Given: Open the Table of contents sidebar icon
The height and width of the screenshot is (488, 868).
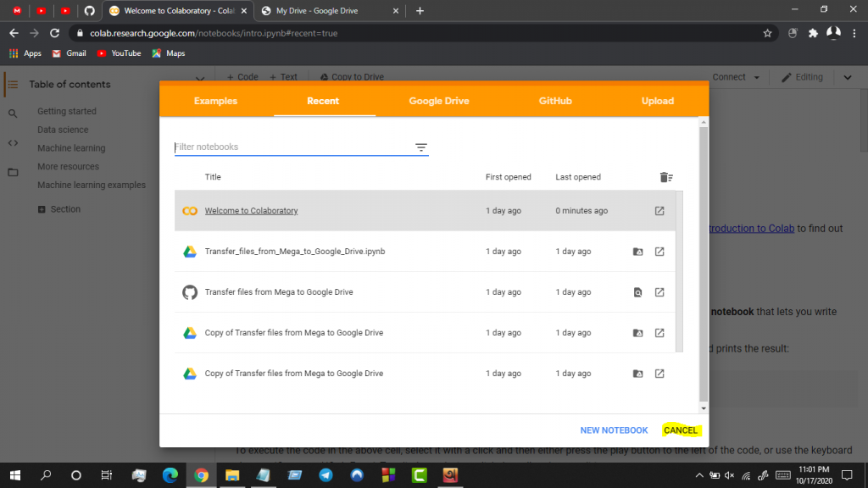Looking at the screenshot, I should point(13,85).
